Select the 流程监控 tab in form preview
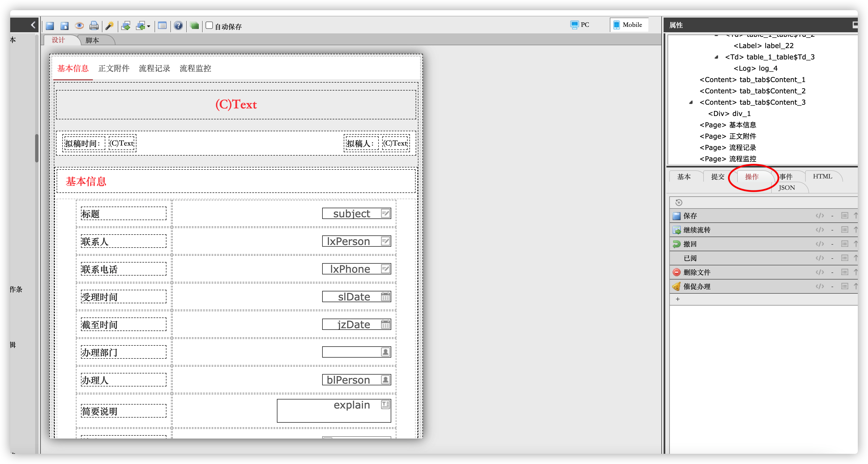The height and width of the screenshot is (464, 868). coord(195,69)
